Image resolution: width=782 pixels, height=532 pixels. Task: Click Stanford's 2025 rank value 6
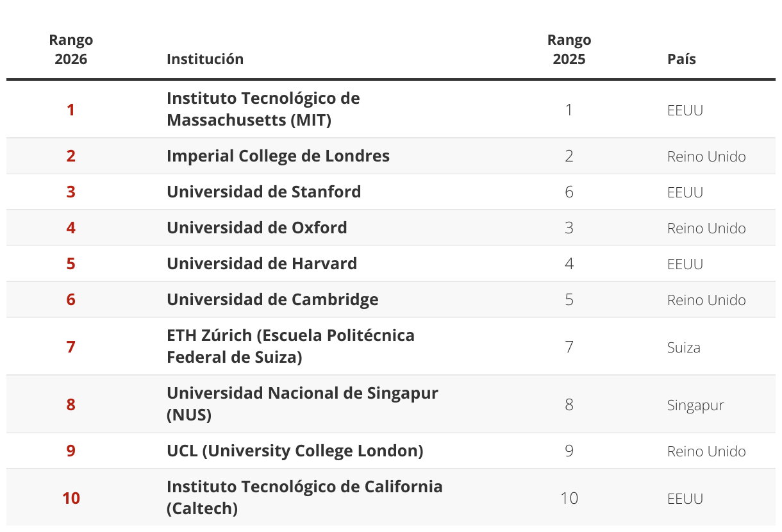569,192
